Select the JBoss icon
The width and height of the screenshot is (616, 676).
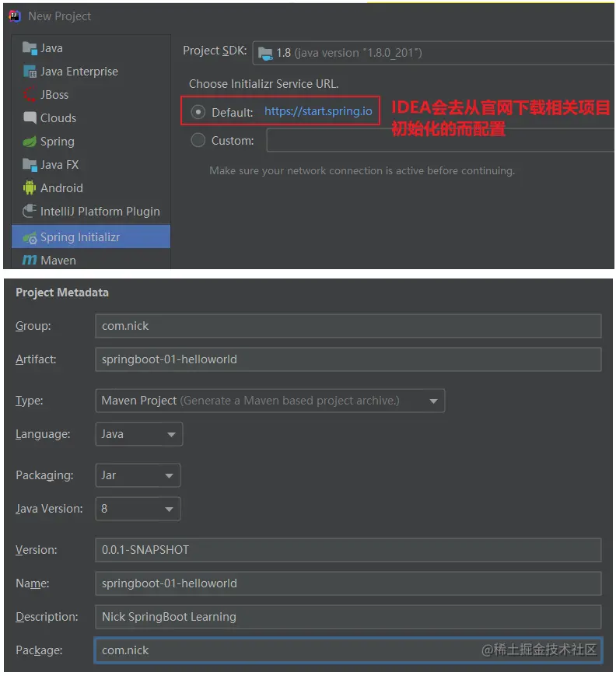click(30, 95)
